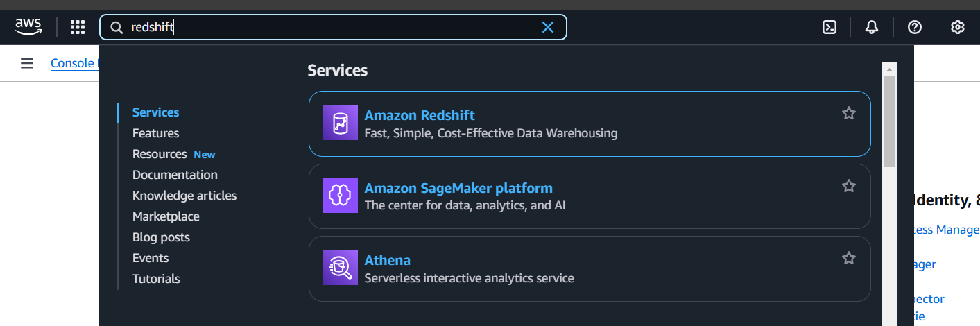The height and width of the screenshot is (326, 980).
Task: Favorite Amazon SageMaker platform with the star
Action: 849,186
